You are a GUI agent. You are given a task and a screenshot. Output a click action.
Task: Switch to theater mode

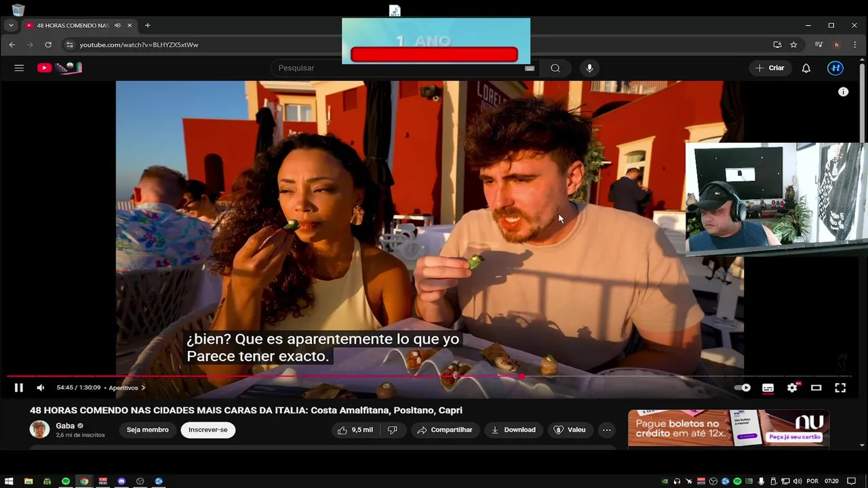coord(816,388)
